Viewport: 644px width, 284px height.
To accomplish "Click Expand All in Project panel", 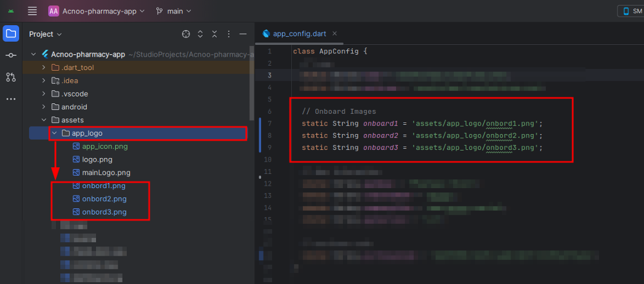I will tap(200, 34).
